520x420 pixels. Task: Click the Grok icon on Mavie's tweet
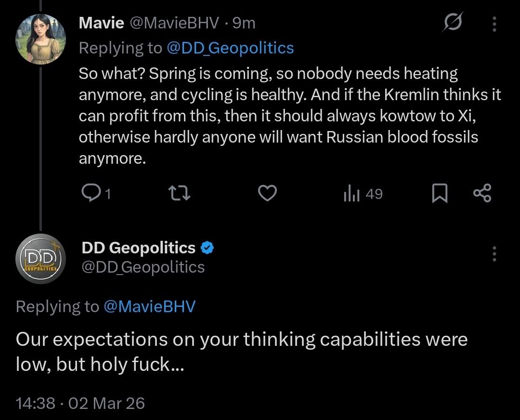[x=453, y=23]
